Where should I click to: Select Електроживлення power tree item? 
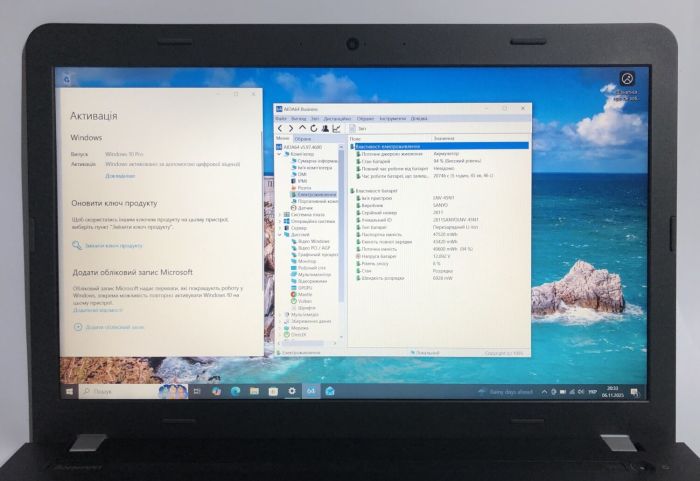313,195
